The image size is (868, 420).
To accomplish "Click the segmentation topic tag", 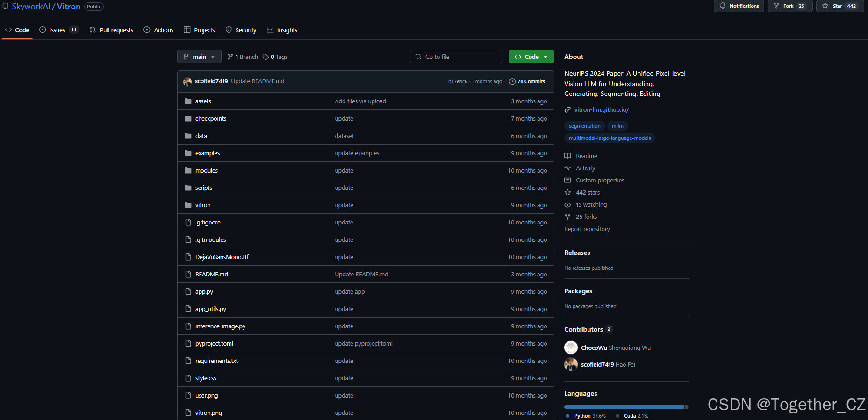I will 584,126.
